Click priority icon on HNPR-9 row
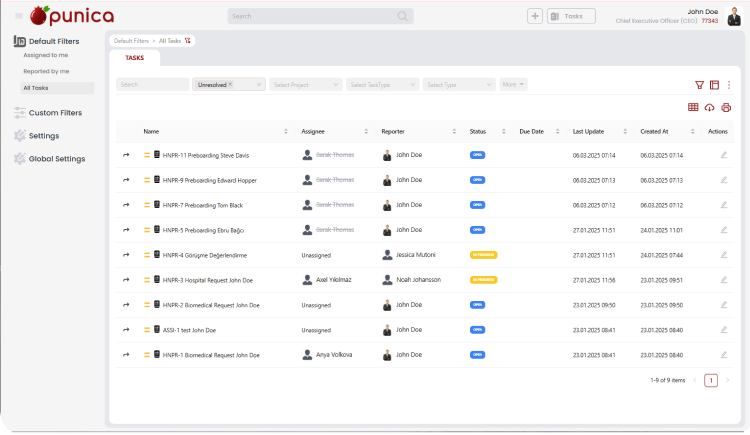 click(x=147, y=180)
